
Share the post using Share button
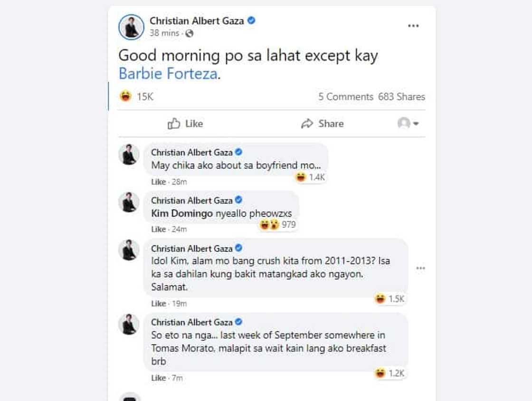tap(322, 124)
